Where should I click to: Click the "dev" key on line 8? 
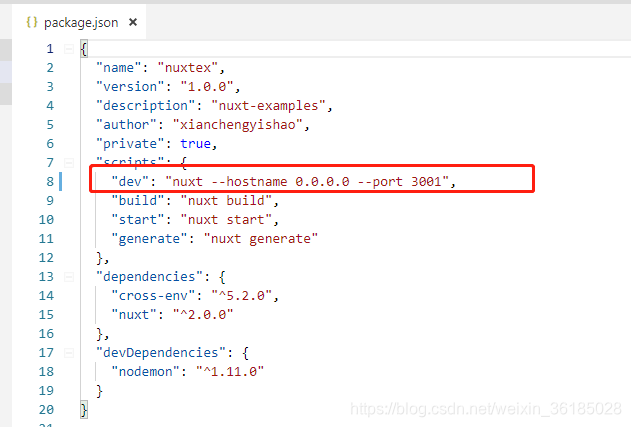130,182
